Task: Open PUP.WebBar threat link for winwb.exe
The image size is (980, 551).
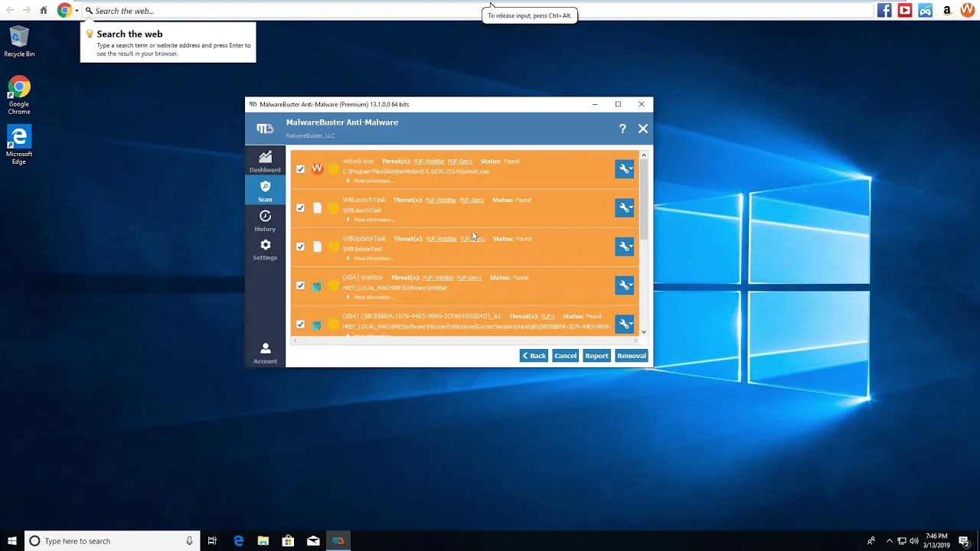Action: click(x=429, y=161)
